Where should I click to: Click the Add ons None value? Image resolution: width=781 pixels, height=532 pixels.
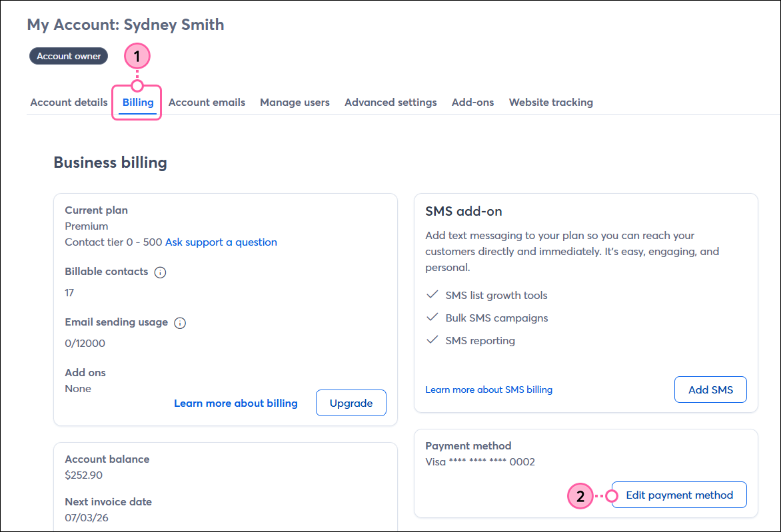[78, 389]
